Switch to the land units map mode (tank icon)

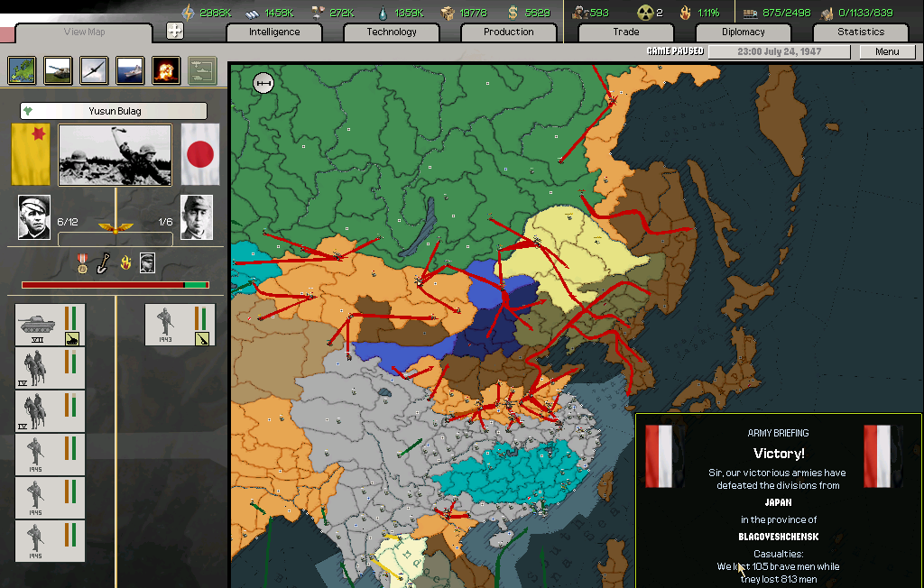(x=58, y=70)
